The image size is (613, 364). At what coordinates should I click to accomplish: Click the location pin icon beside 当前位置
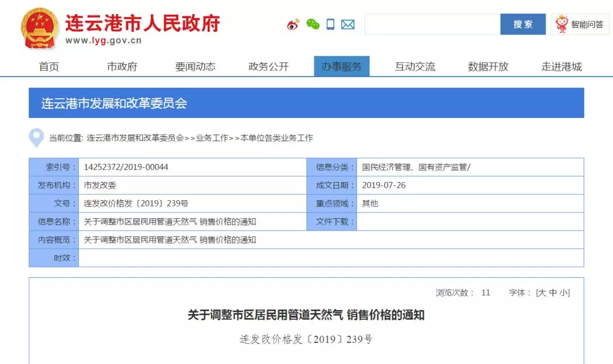point(36,137)
